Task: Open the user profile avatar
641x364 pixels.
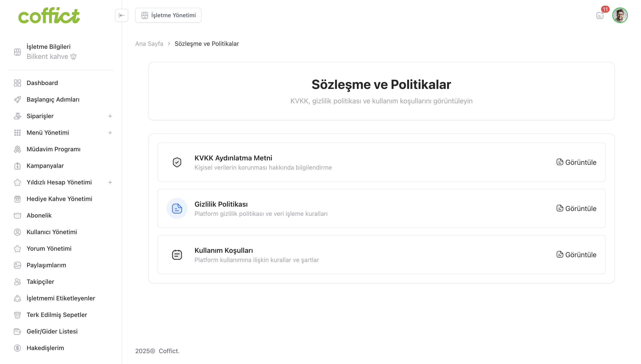Action: (620, 15)
